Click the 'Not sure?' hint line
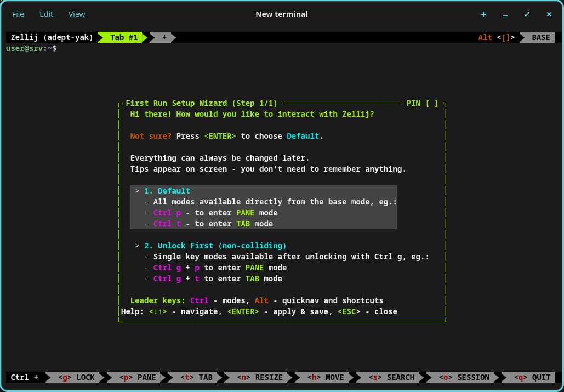Image resolution: width=564 pixels, height=392 pixels. 226,137
